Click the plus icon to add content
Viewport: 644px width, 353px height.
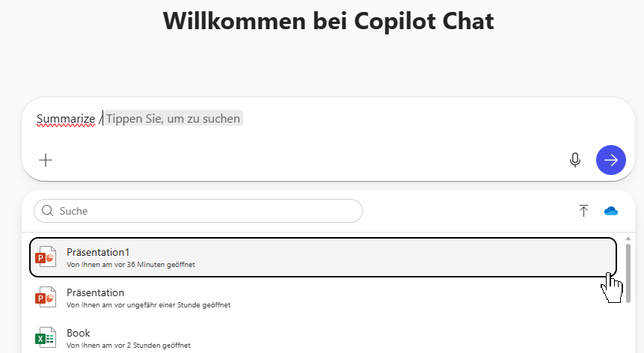46,160
